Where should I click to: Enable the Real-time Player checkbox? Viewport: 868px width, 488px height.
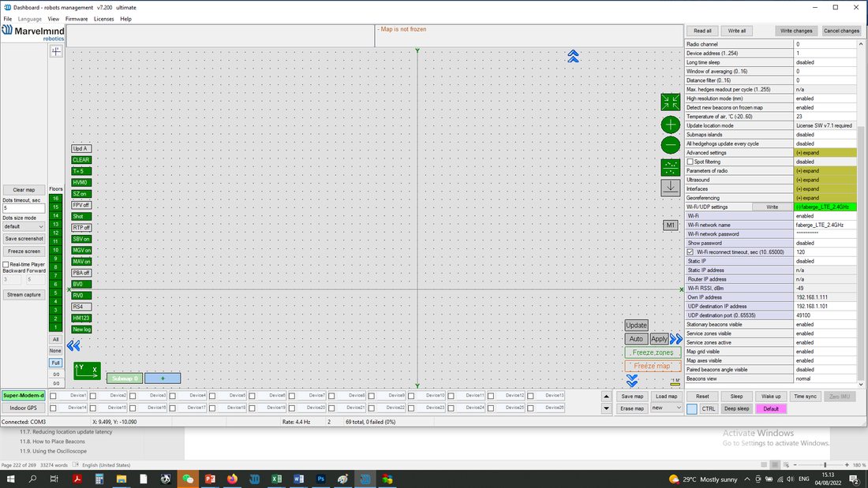tap(6, 264)
